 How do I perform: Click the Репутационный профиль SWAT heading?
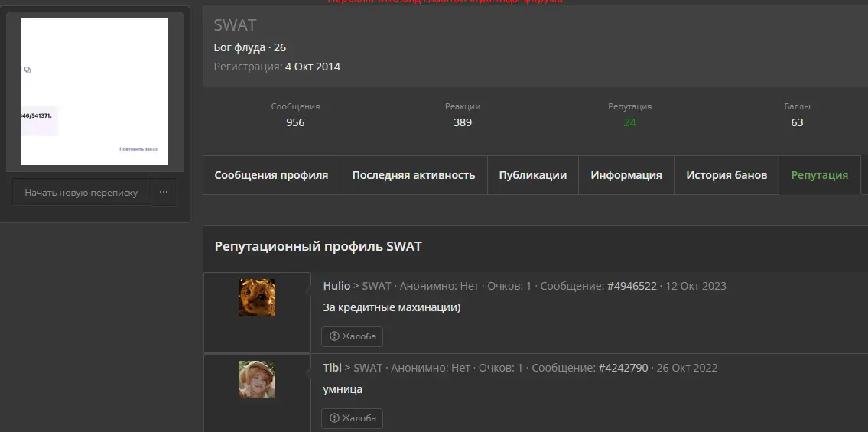318,246
